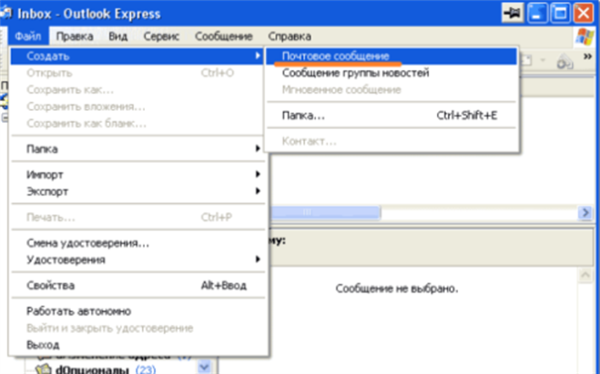Open the Сервис menu
Image resolution: width=600 pixels, height=374 pixels.
coord(161,36)
